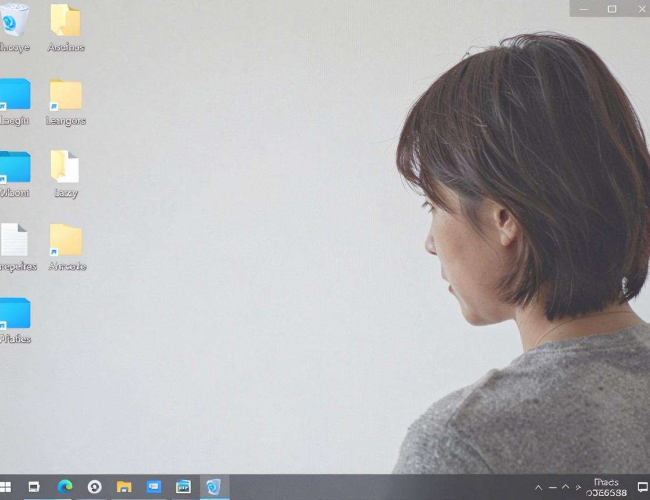Click the circular arrow taskbar icon
The width and height of the screenshot is (650, 500).
pyautogui.click(x=95, y=487)
